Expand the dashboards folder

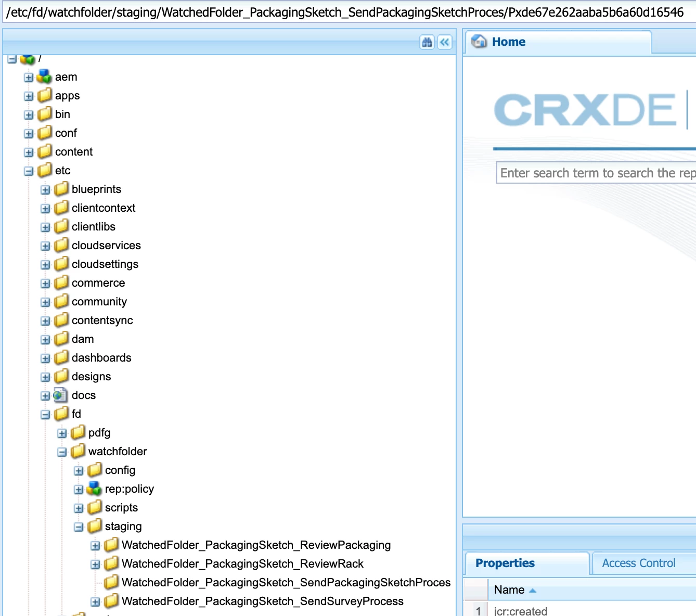coord(45,358)
